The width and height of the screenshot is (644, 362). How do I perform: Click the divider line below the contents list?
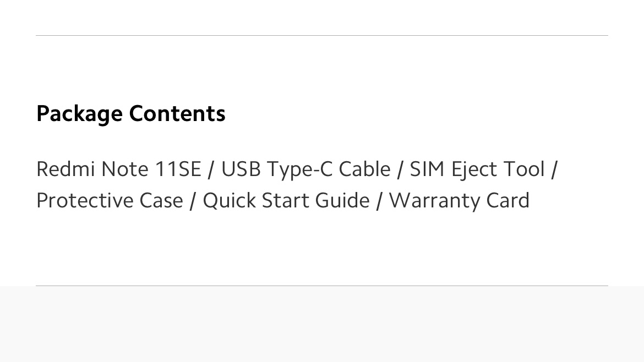(322, 286)
